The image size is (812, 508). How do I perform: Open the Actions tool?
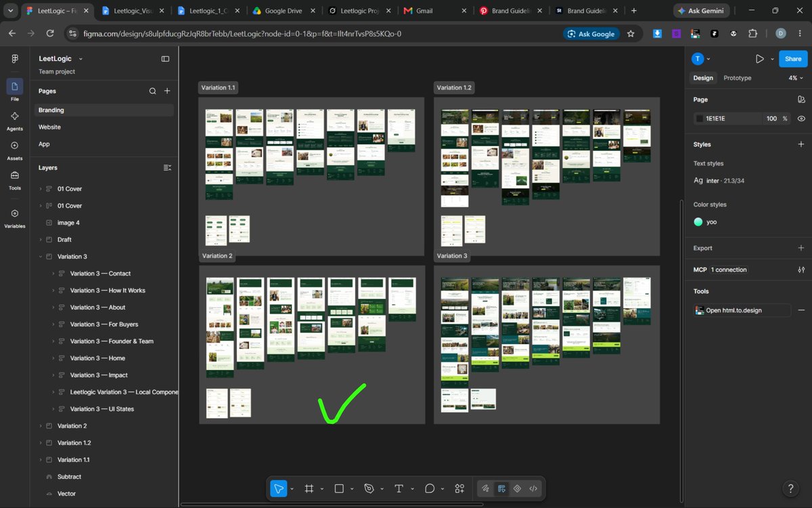(459, 488)
